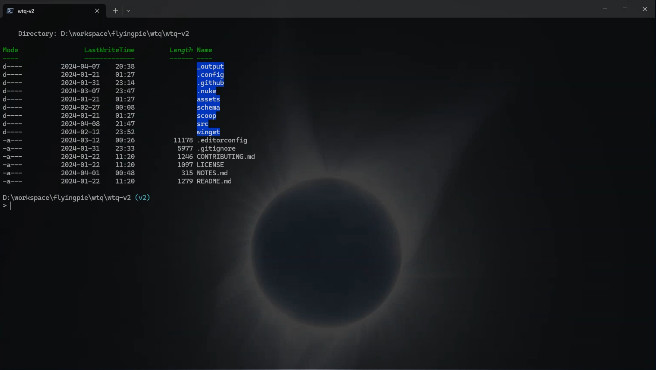Click the PowerShell icon on the tab
Viewport: 656px width, 370px height.
point(10,11)
